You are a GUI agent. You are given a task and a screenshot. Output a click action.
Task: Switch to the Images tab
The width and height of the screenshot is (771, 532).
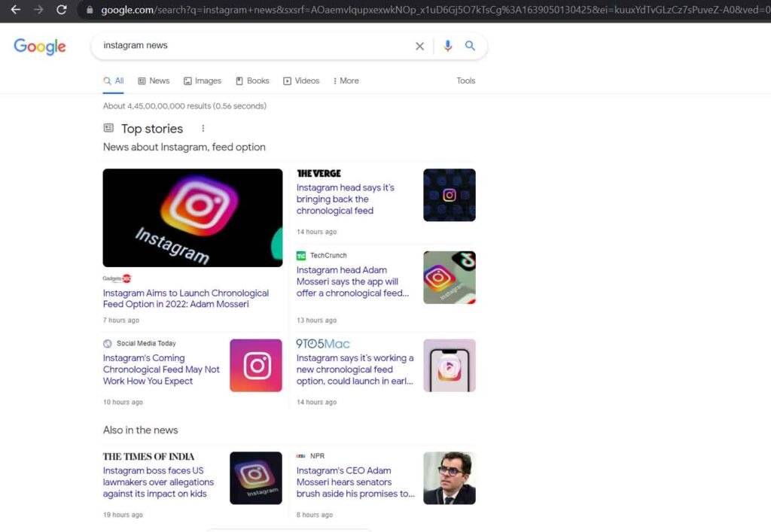203,81
